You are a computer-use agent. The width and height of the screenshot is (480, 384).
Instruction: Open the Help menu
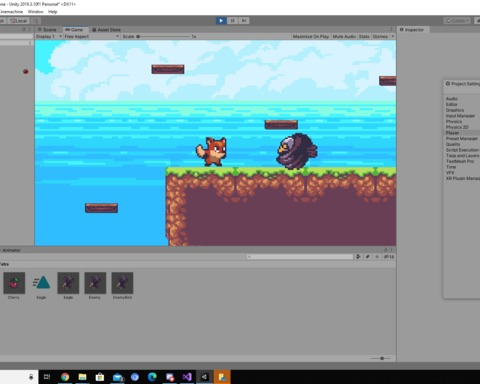[53, 12]
